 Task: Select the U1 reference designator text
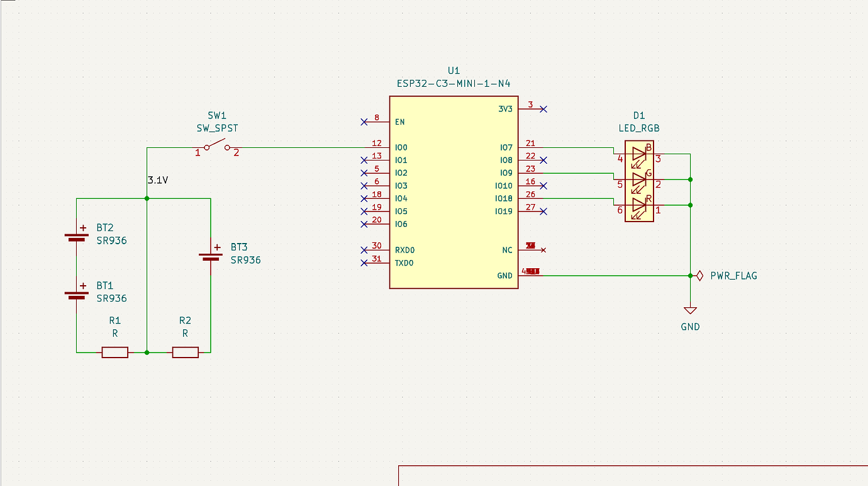click(452, 70)
